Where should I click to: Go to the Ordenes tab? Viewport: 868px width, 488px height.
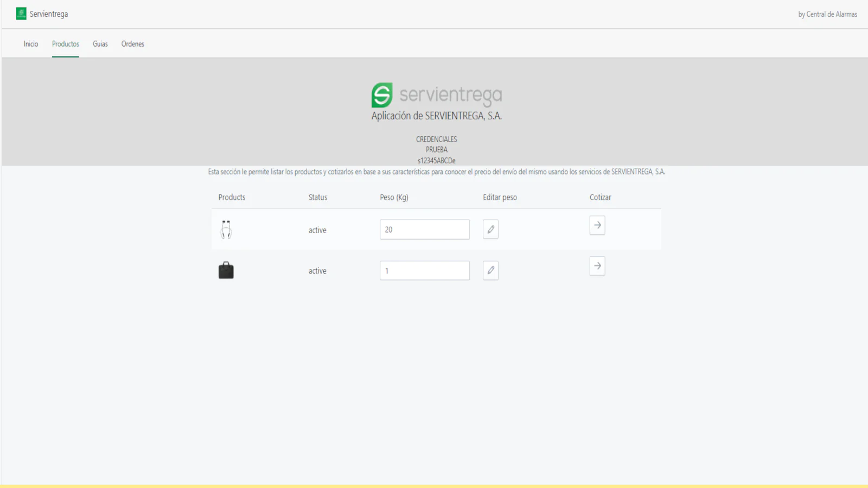coord(133,44)
